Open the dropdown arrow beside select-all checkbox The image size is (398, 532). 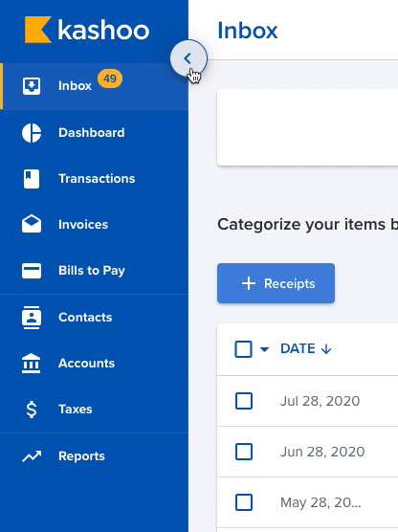click(264, 349)
